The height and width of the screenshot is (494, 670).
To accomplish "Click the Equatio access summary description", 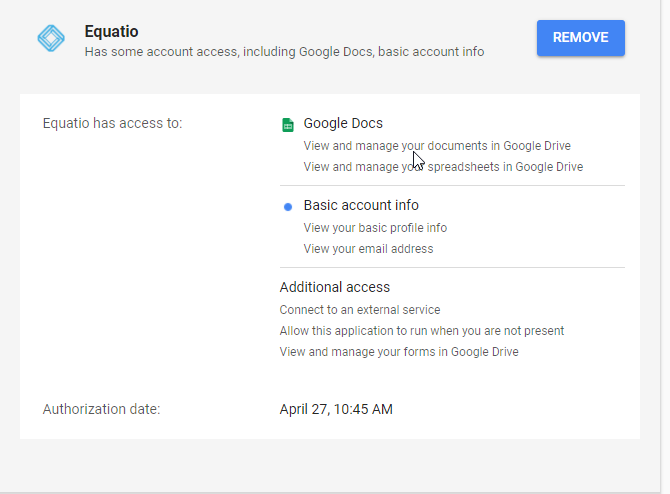I will click(x=284, y=51).
